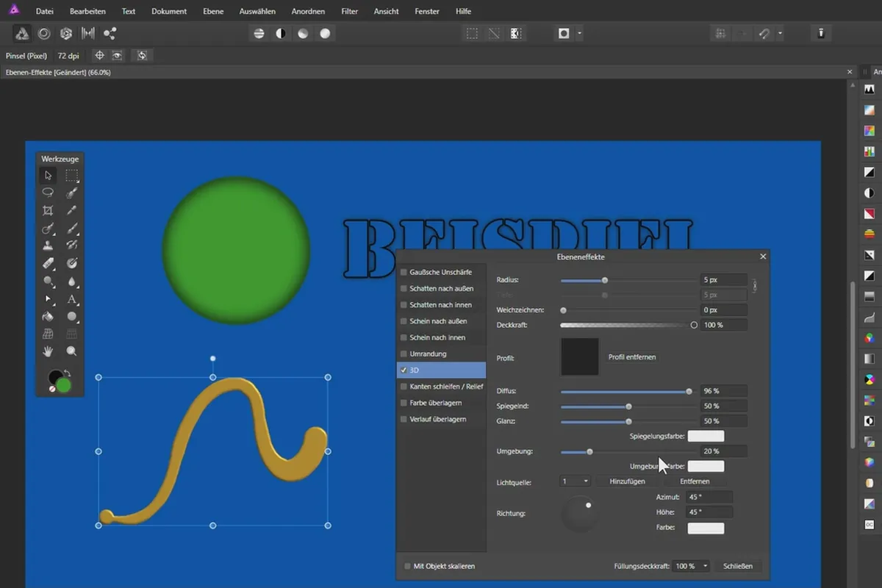The height and width of the screenshot is (588, 882).
Task: Open snapping options dropdown arrow
Action: 780,33
